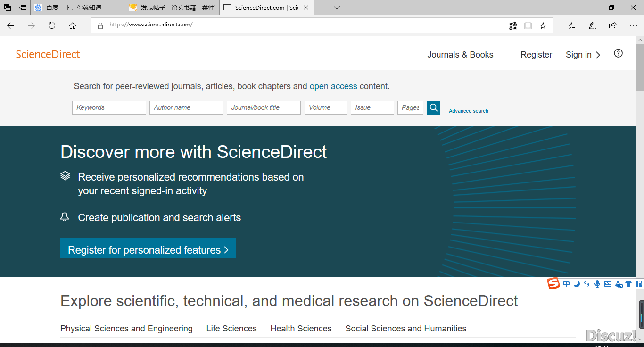Open the browser more options ellipsis
Image resolution: width=644 pixels, height=347 pixels.
[633, 26]
